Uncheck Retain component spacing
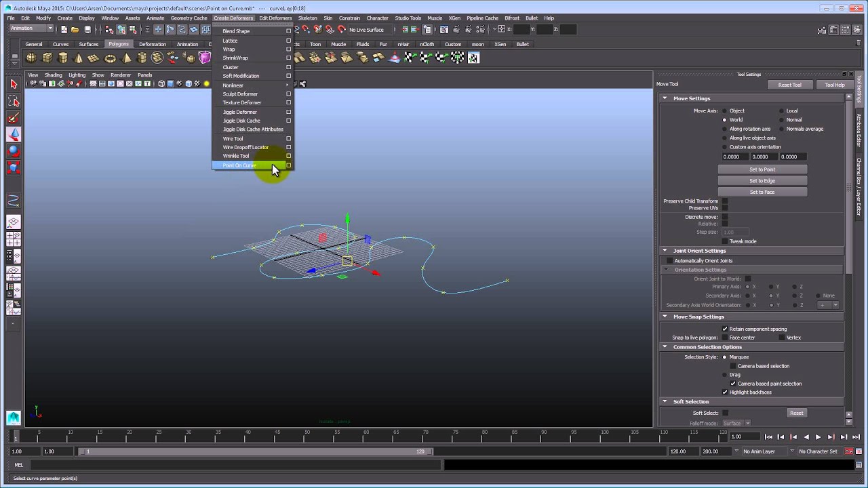 coord(725,329)
